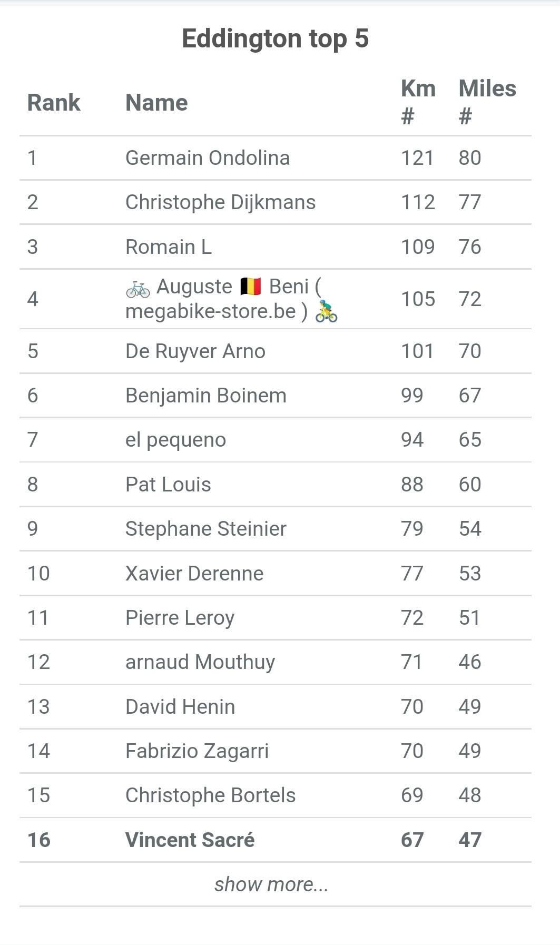
Task: Open Christophe Dijkmans' entry
Action: (220, 202)
